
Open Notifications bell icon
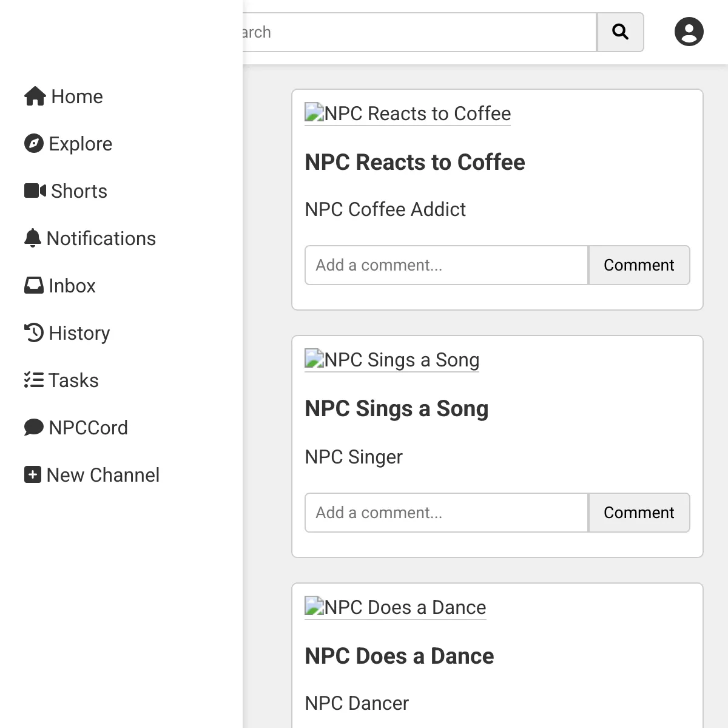33,238
